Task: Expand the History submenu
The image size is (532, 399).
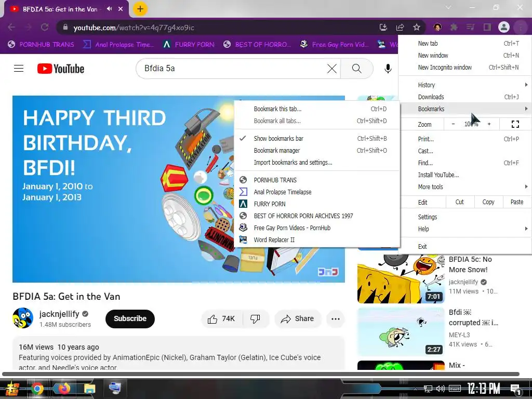Action: (x=465, y=85)
